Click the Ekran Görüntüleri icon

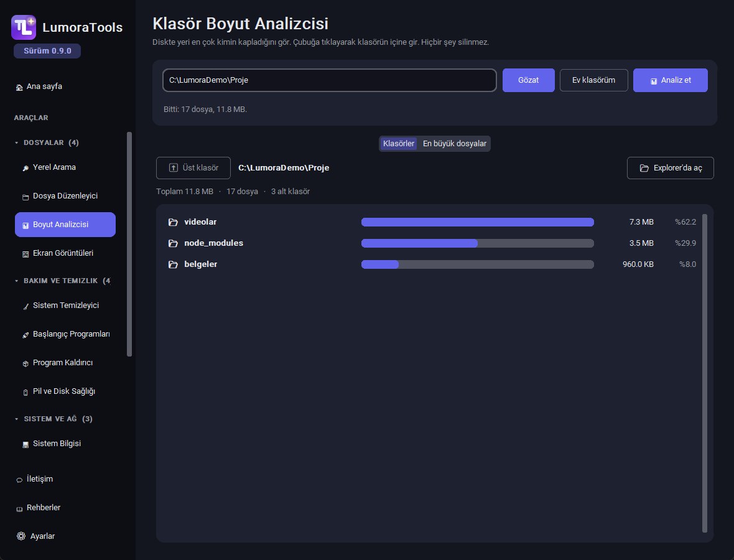coord(26,254)
